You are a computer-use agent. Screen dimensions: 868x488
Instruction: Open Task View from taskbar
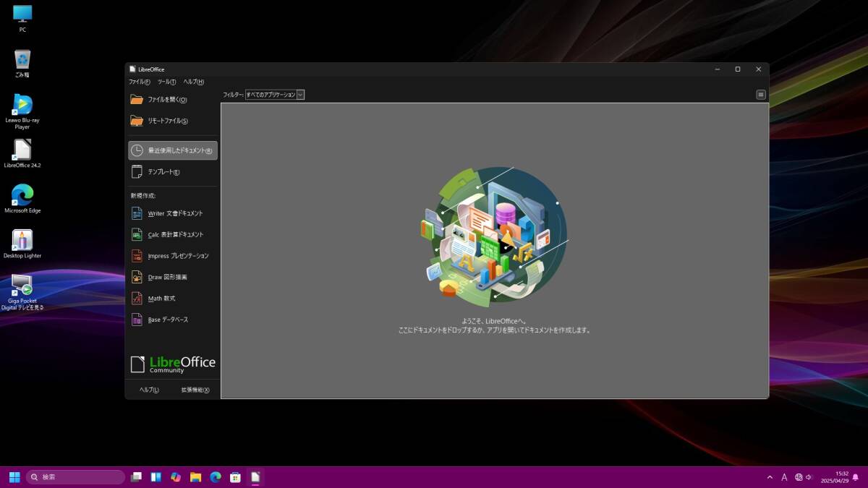[x=136, y=477]
